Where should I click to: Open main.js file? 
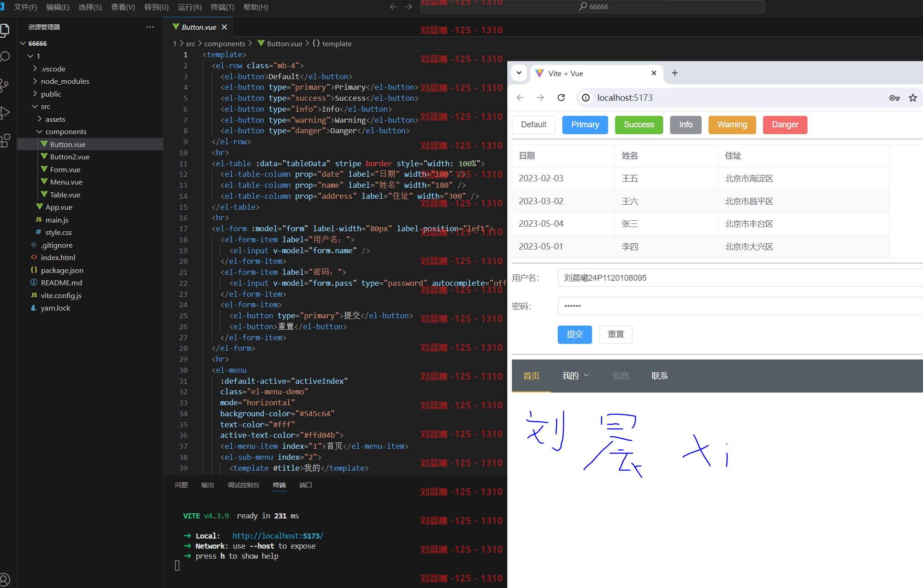57,220
